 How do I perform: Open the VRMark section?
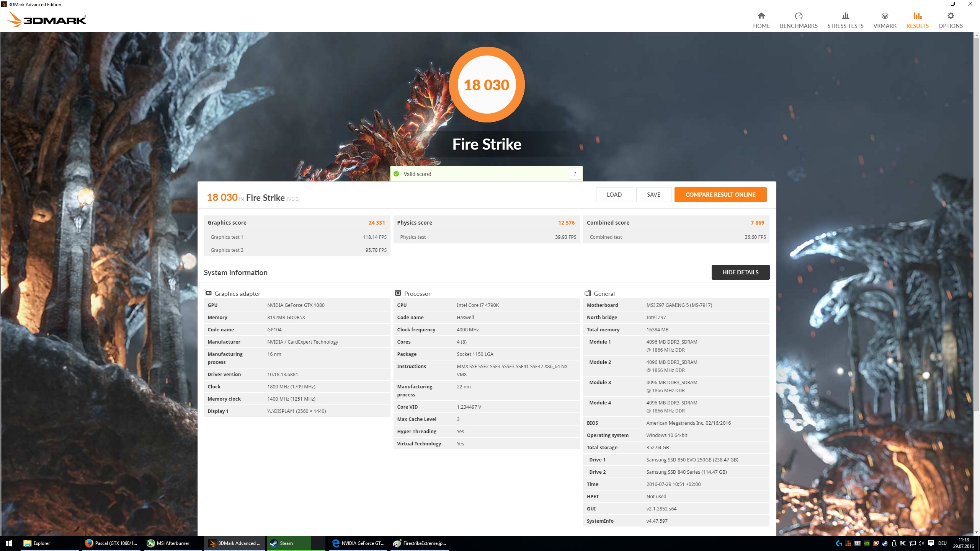[885, 20]
